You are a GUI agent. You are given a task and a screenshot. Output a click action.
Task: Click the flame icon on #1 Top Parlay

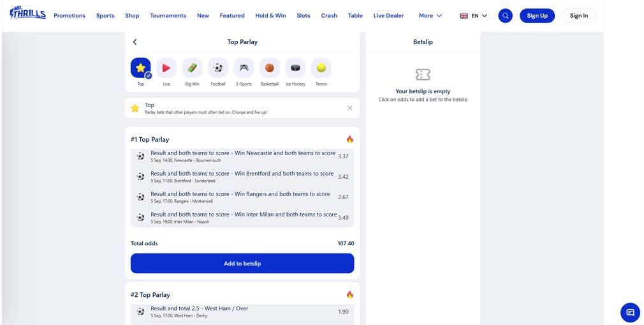click(x=350, y=139)
